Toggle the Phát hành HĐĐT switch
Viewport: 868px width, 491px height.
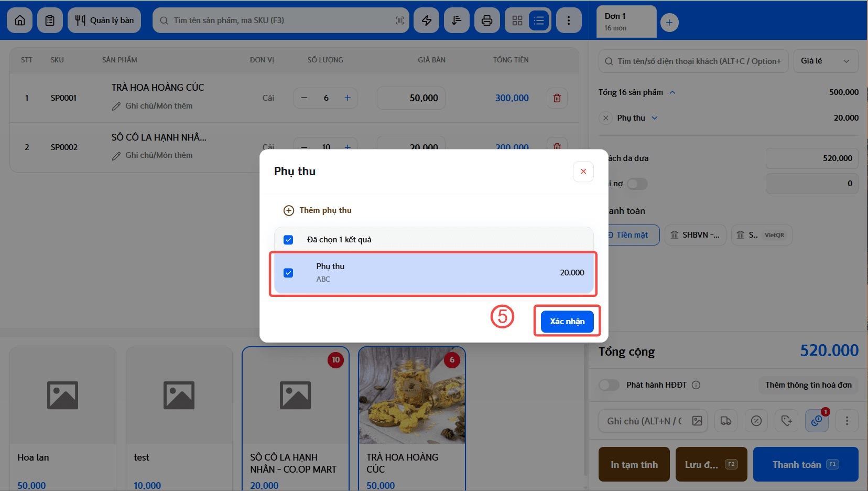tap(609, 385)
